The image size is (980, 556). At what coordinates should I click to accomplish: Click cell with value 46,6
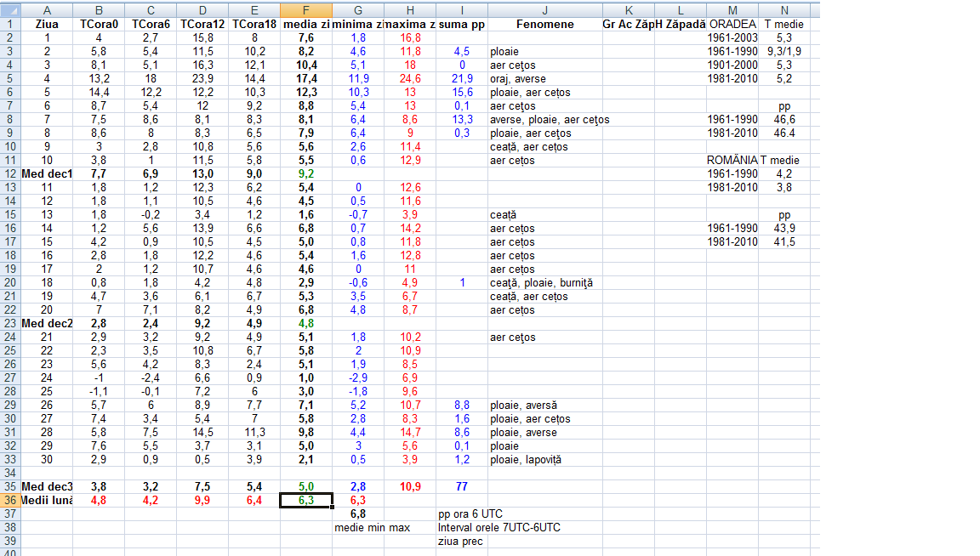point(784,119)
